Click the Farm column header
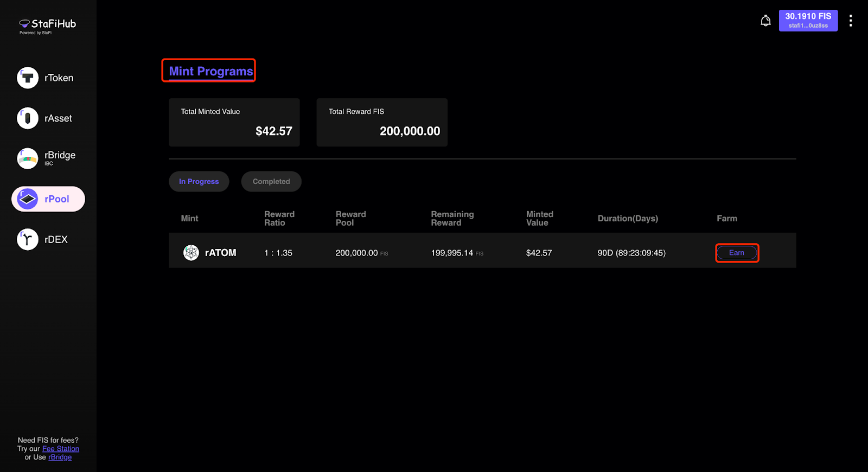 pos(727,218)
